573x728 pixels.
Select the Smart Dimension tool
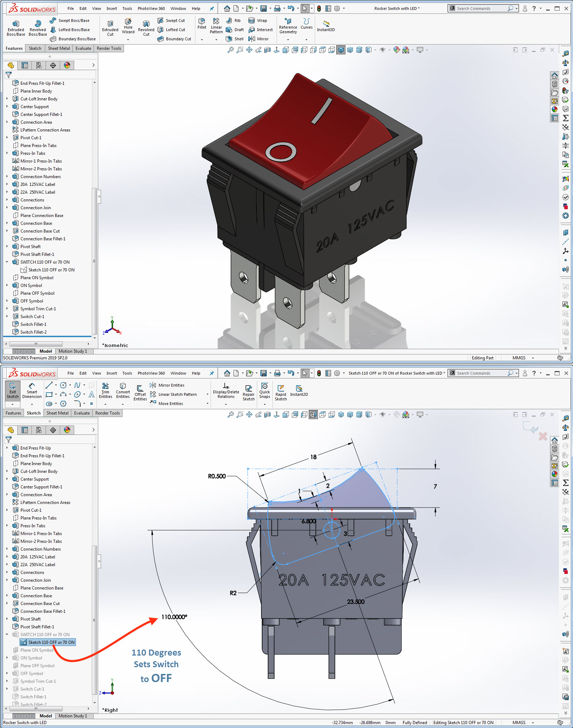pos(32,391)
